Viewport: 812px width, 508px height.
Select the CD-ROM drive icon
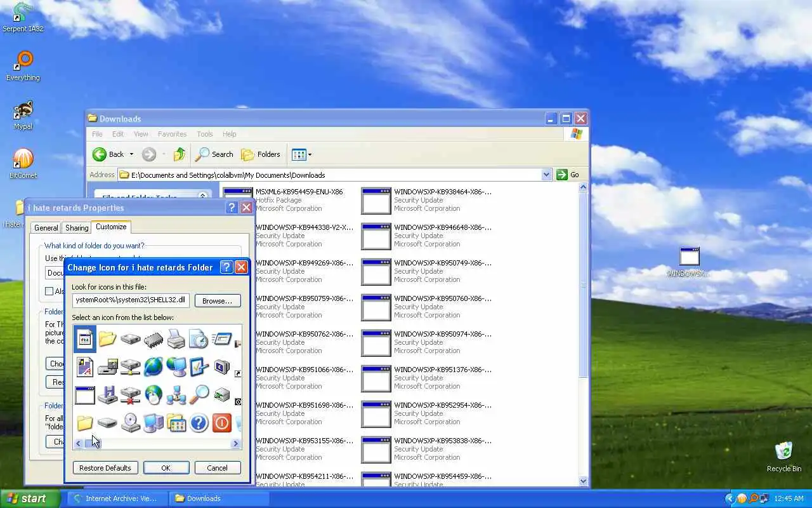[130, 423]
